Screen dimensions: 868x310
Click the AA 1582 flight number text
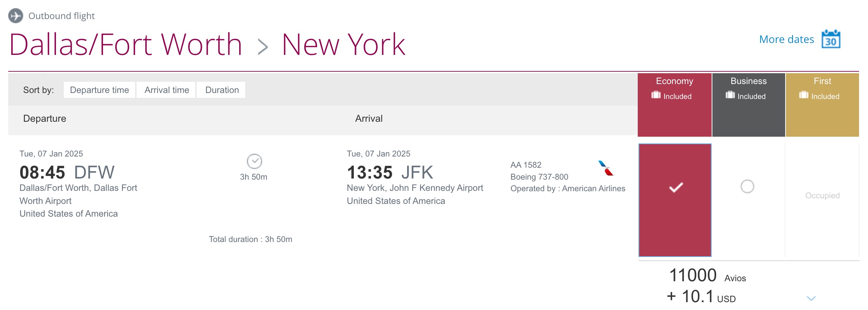(526, 165)
